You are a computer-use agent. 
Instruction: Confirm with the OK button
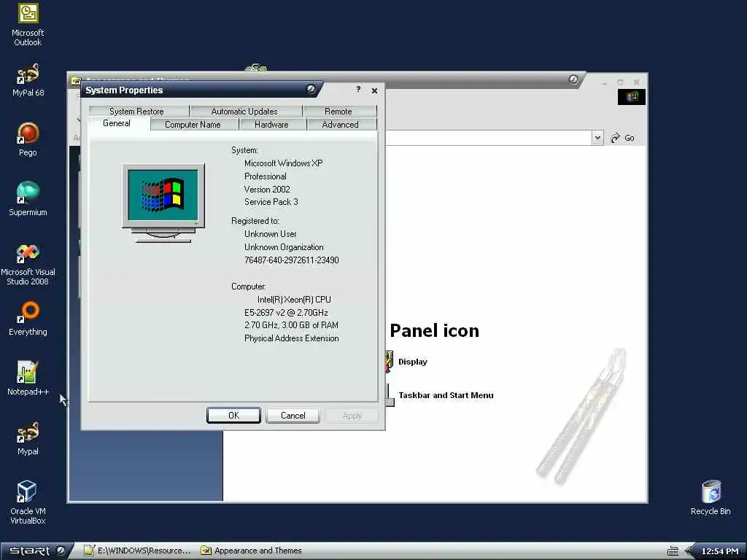tap(233, 415)
